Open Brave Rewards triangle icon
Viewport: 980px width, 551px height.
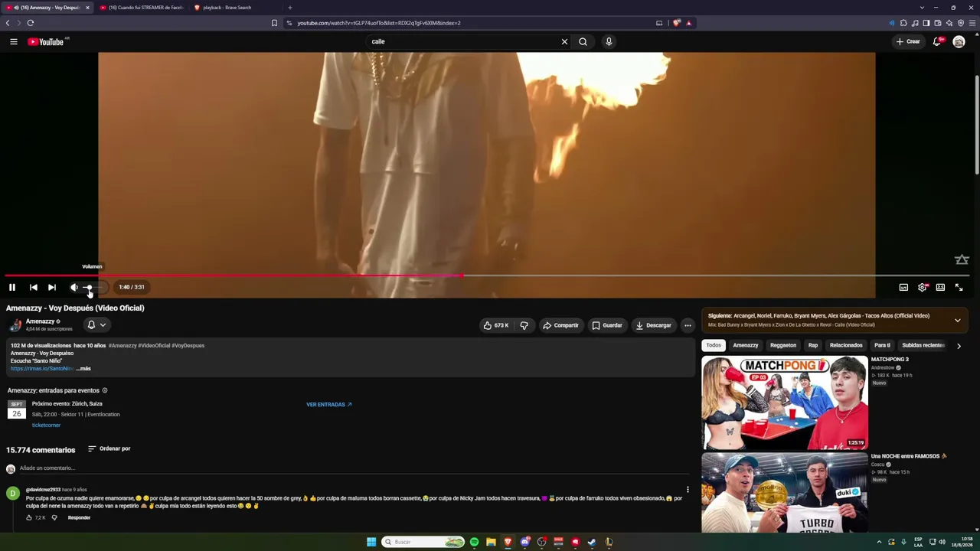(688, 23)
